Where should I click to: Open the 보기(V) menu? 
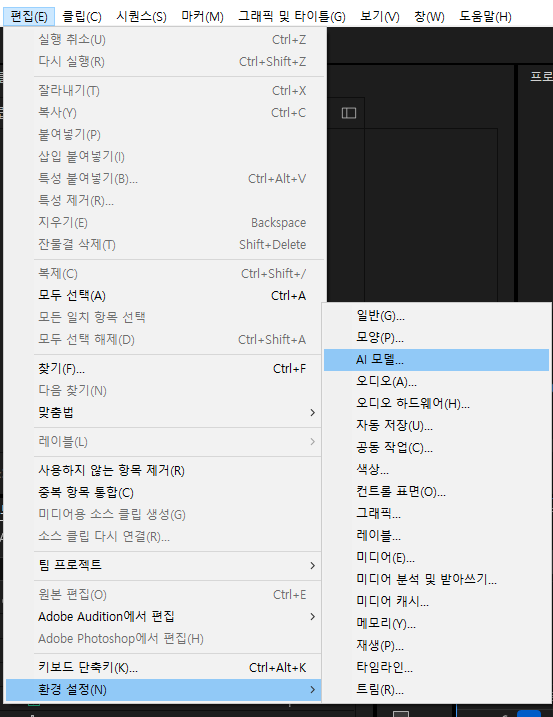point(380,17)
